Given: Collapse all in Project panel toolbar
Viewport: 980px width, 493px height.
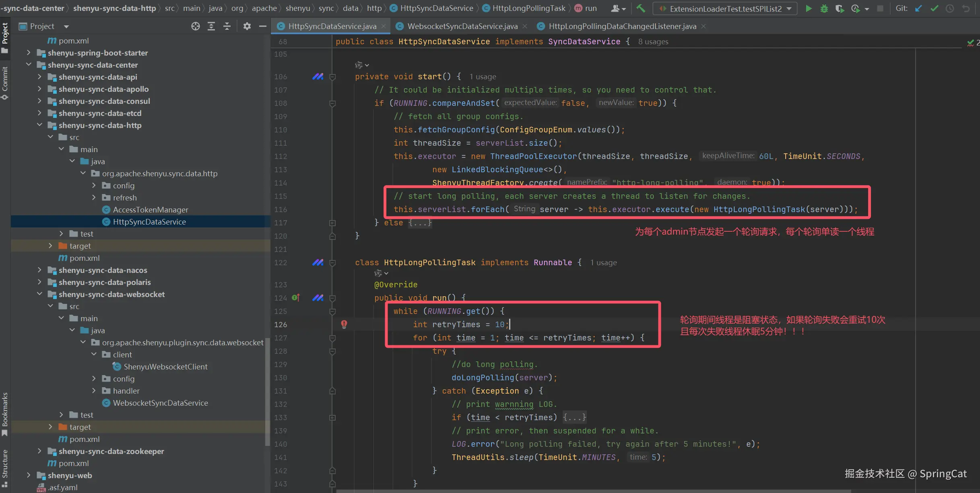Looking at the screenshot, I should [227, 26].
